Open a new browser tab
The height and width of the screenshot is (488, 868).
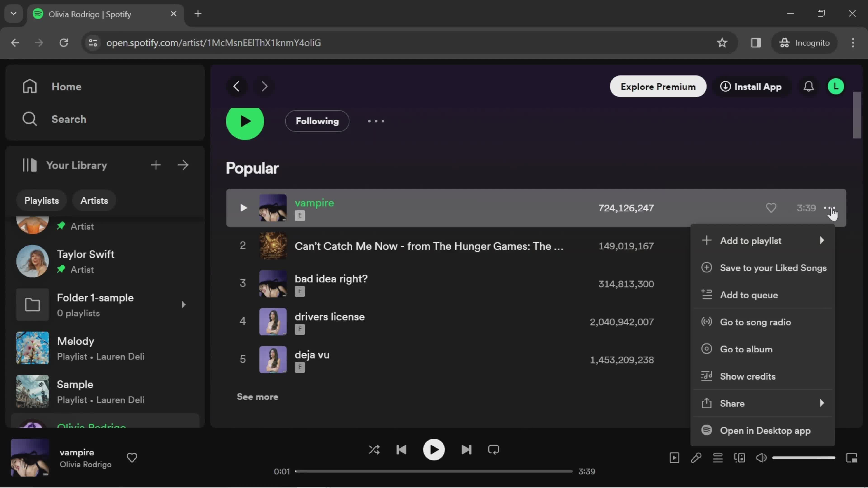[198, 14]
